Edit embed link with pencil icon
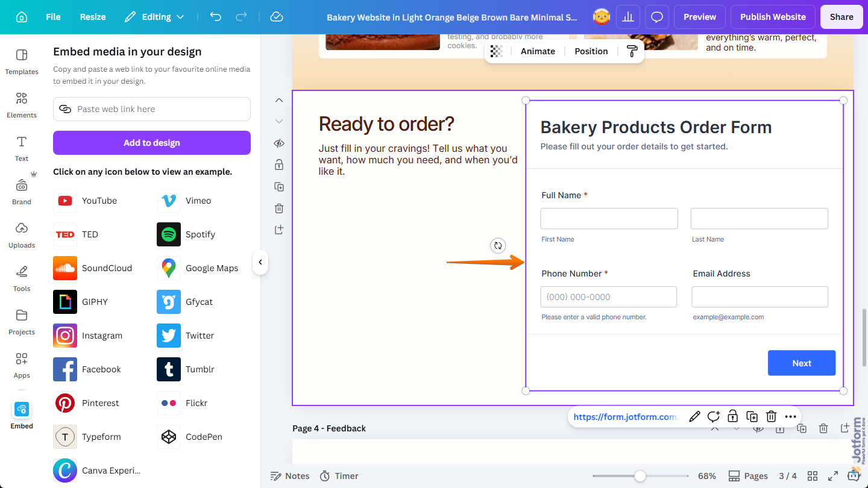The image size is (868, 488). click(694, 416)
